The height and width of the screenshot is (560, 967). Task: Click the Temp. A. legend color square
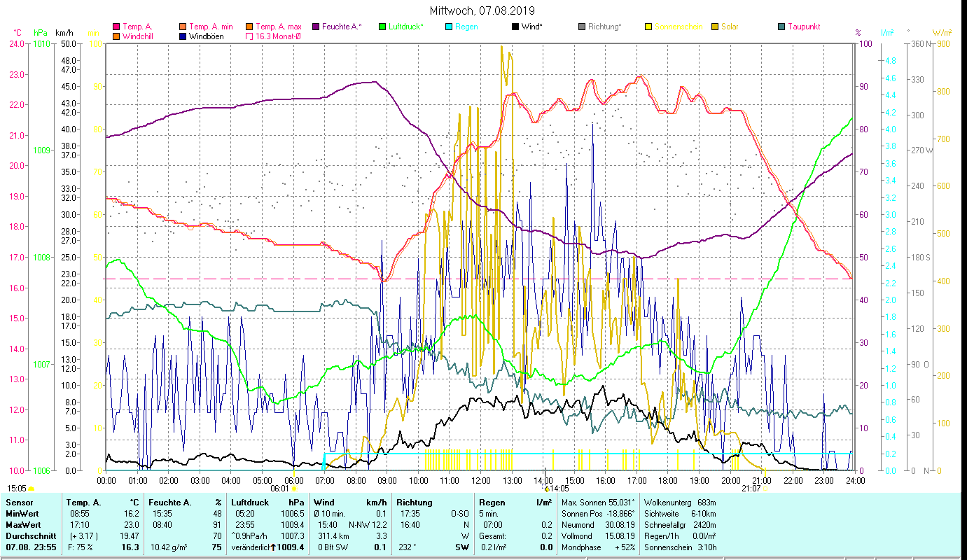[x=116, y=27]
